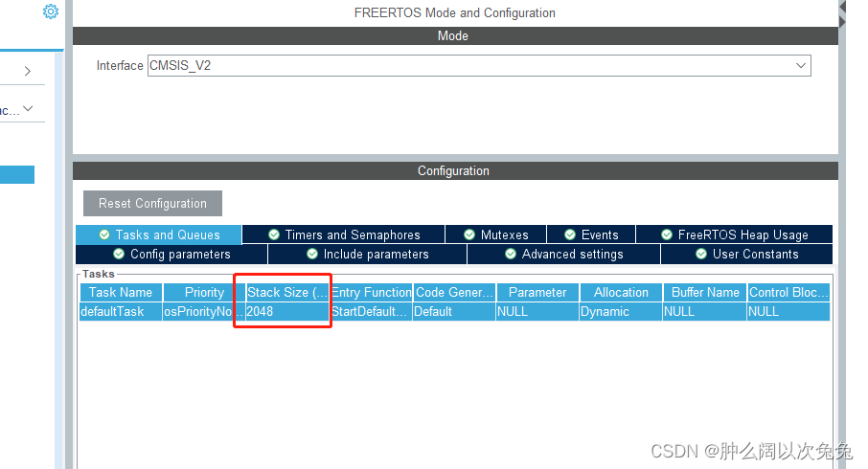
Task: Click the Allocation column header
Action: (621, 292)
